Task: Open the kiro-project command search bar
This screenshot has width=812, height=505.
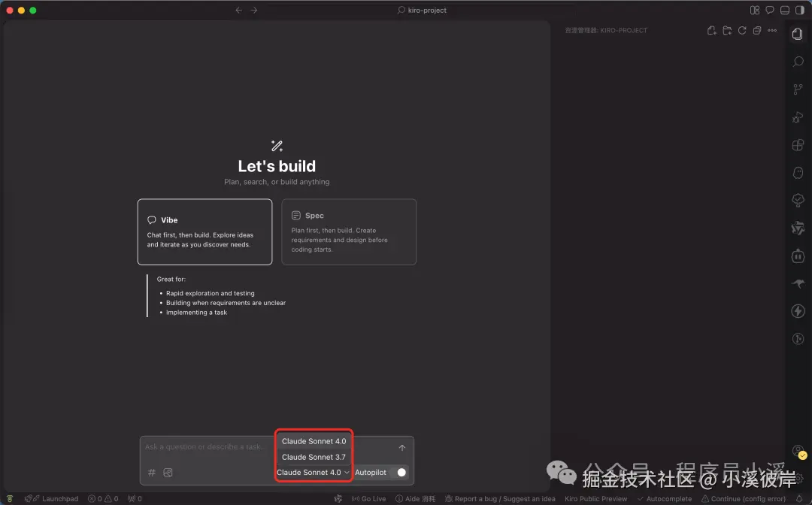Action: (x=422, y=11)
